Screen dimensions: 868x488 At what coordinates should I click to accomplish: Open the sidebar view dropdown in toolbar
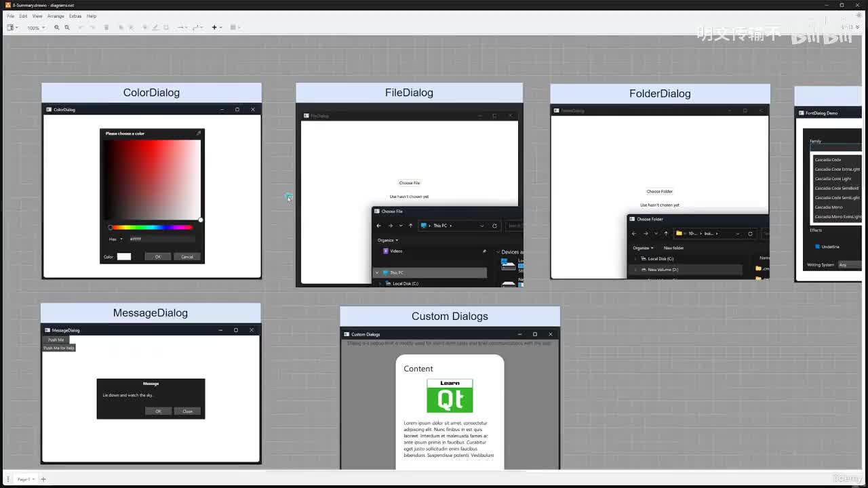[12, 28]
